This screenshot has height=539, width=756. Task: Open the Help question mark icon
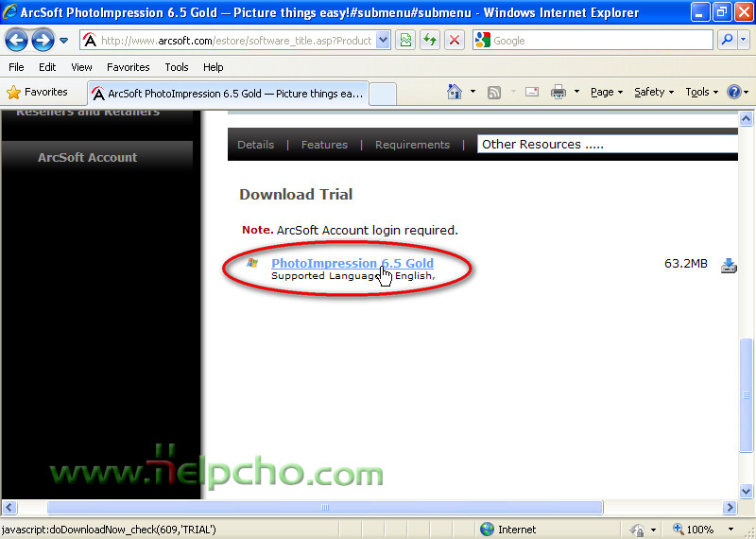[734, 92]
